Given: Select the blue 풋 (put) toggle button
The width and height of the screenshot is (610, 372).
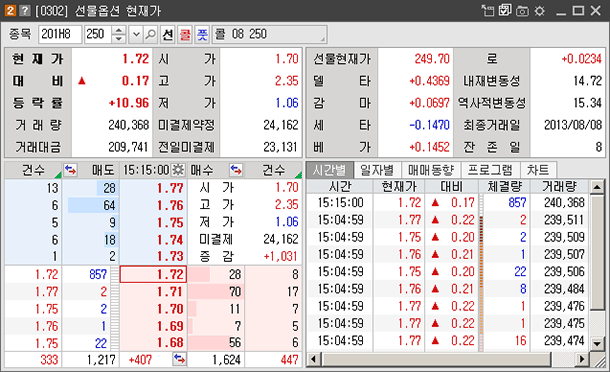Looking at the screenshot, I should point(202,35).
